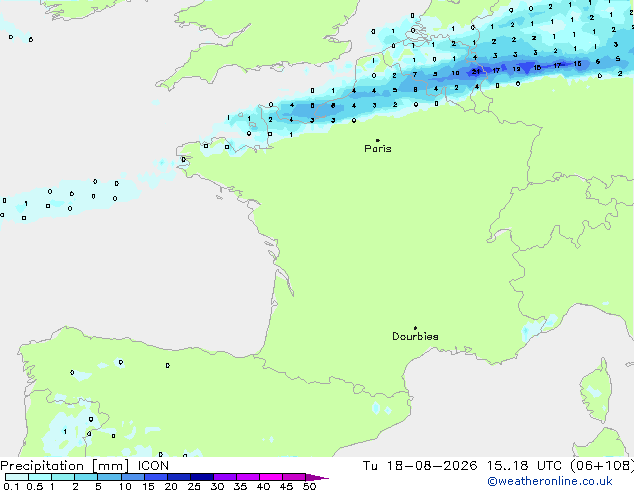Screen dimensions: 634x490
Task: Click the 0.5–1 mm legend swatch
Action: click(x=40, y=477)
